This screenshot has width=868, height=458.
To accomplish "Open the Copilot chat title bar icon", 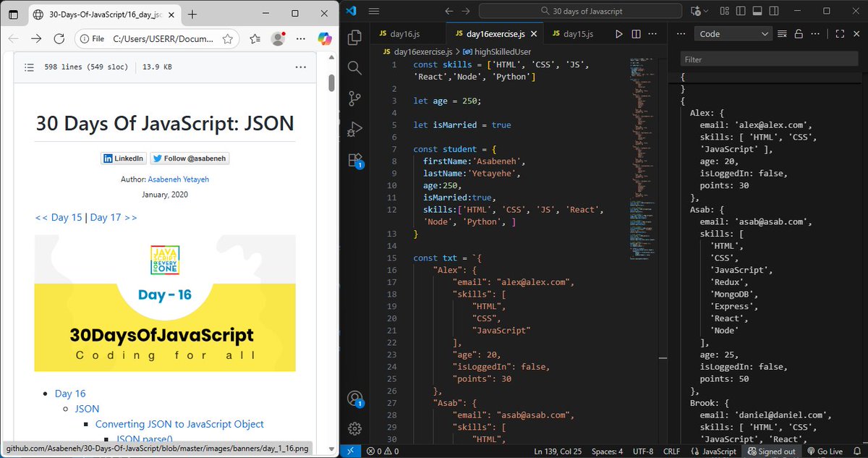I will [x=697, y=11].
